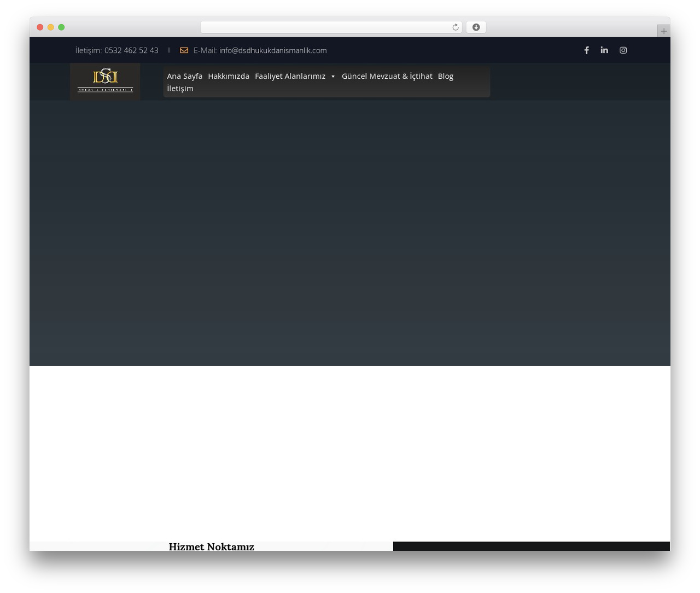Expand the Faaliyet Alanlarımız dropdown arrow
This screenshot has width=700, height=593.
333,77
